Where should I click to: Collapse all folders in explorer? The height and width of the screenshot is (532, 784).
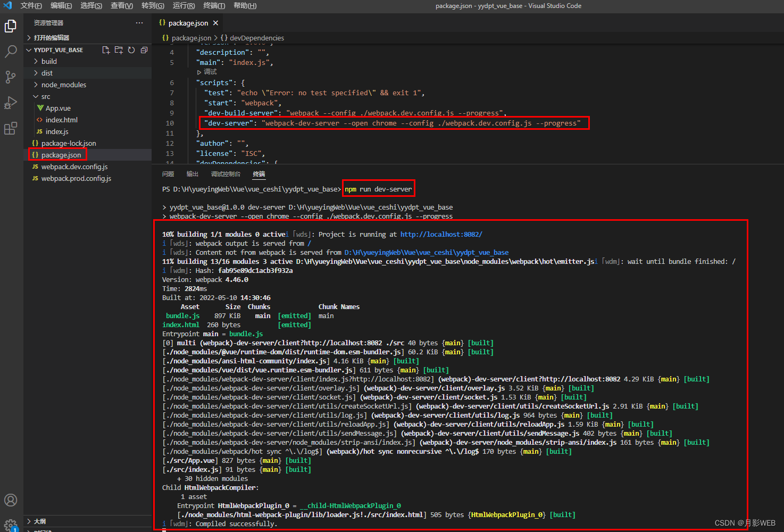pyautogui.click(x=144, y=50)
